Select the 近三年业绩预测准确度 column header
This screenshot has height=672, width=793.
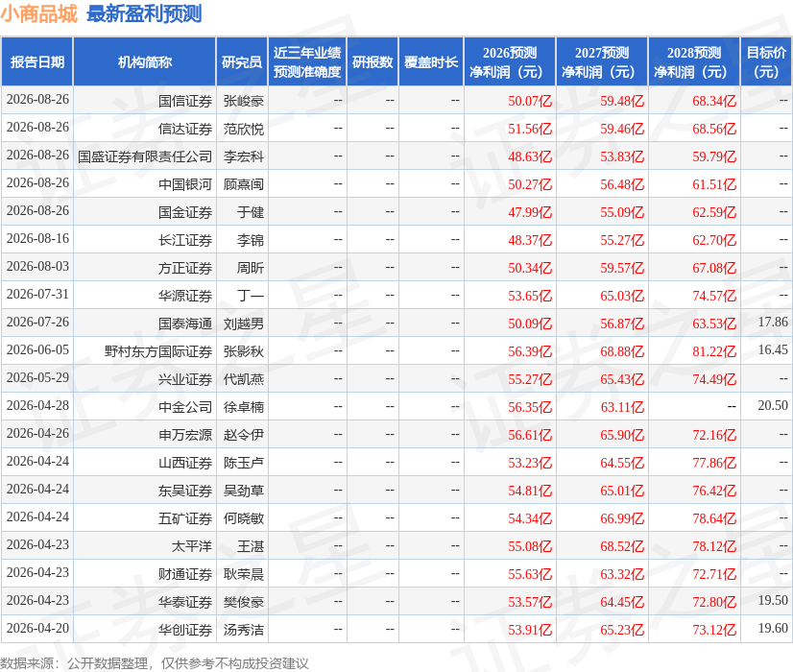307,61
